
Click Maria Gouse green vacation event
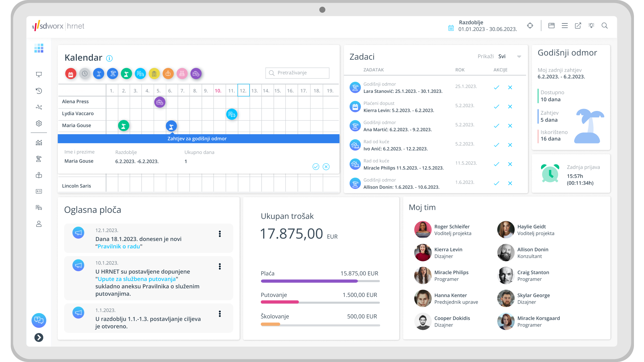tap(123, 126)
